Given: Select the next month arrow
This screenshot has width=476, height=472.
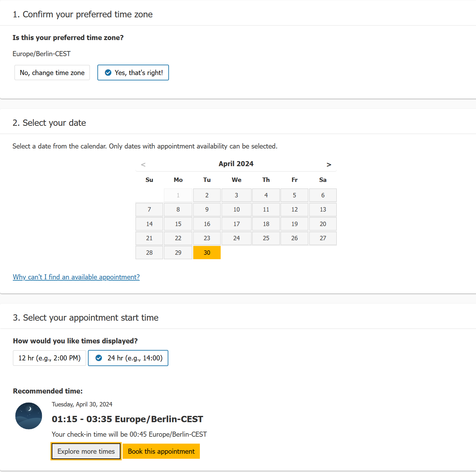Looking at the screenshot, I should 329,164.
